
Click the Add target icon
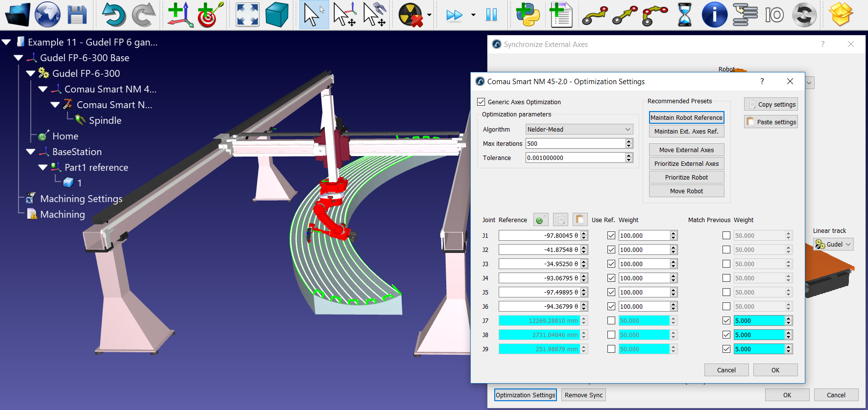[210, 15]
